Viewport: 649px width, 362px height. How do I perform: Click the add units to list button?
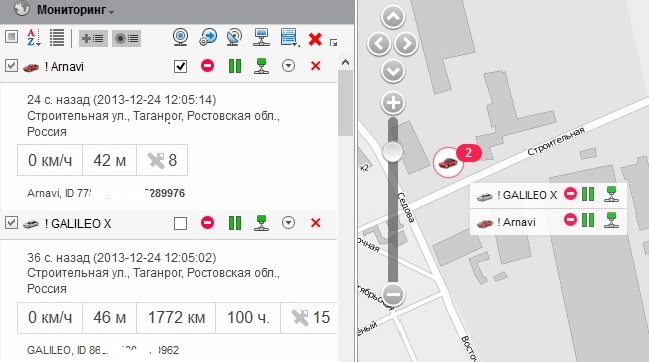tap(93, 38)
